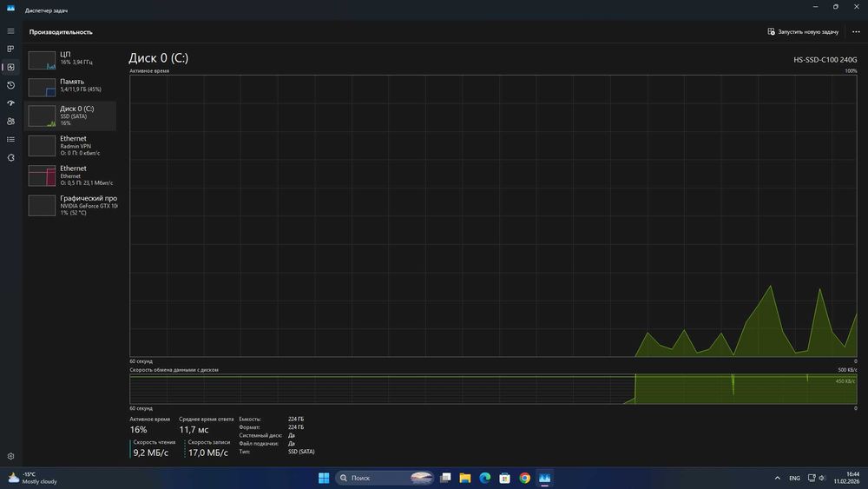Screen dimensions: 868x489
Task: Click the 9,2 МБ/с read speed value
Action: [x=150, y=453]
